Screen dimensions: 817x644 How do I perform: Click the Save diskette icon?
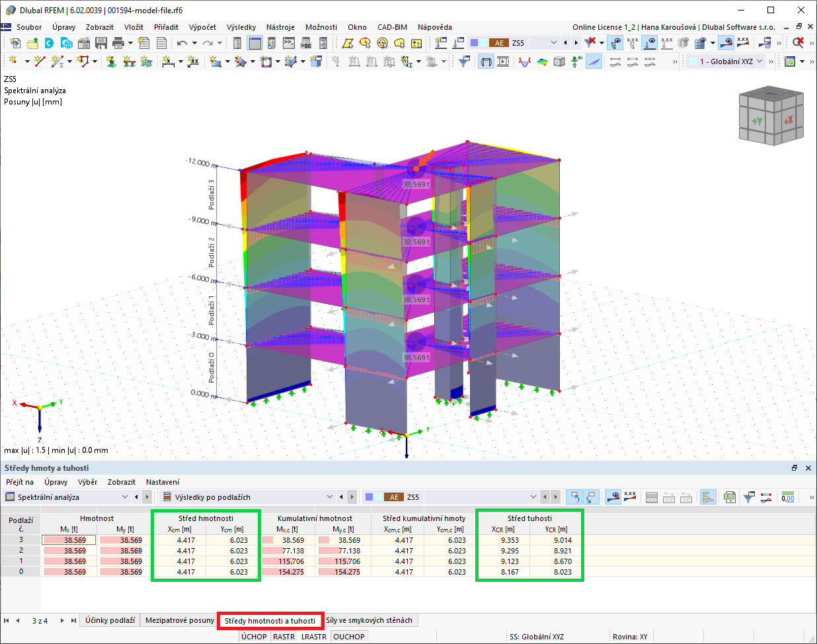coord(101,43)
